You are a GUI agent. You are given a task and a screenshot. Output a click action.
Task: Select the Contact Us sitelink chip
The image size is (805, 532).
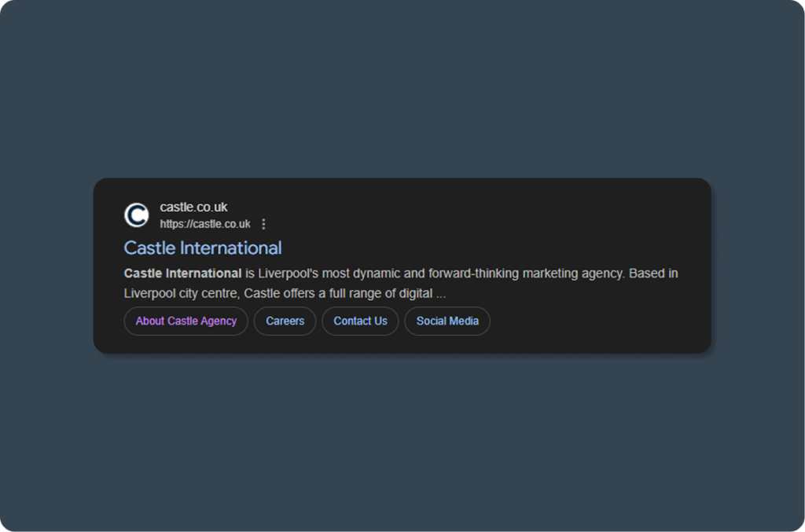pos(360,321)
